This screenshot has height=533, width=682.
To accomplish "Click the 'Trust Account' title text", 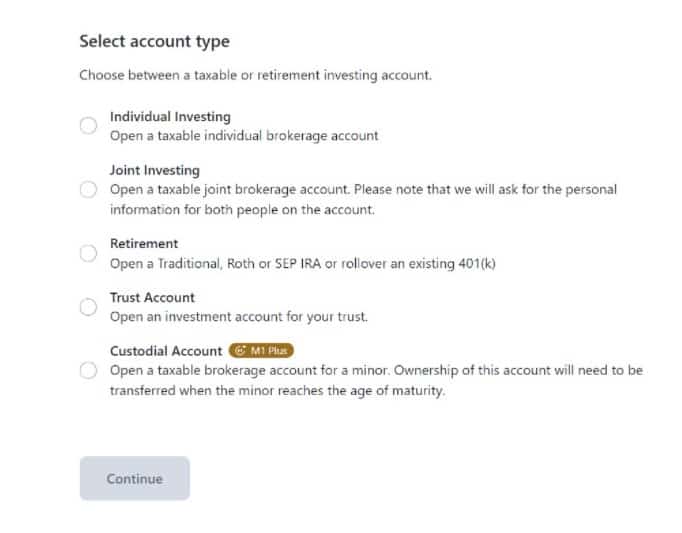I will (152, 298).
